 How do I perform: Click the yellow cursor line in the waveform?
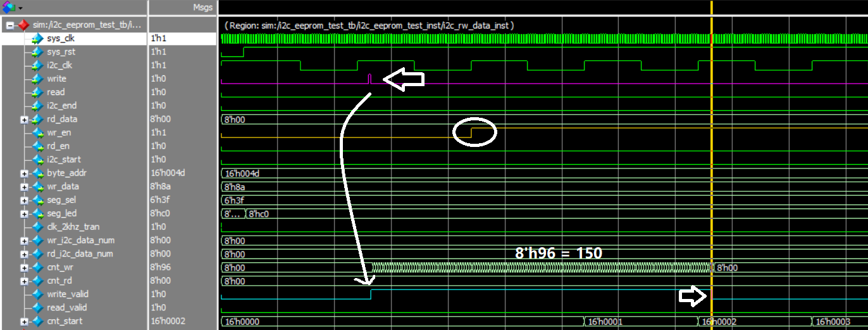click(x=712, y=190)
